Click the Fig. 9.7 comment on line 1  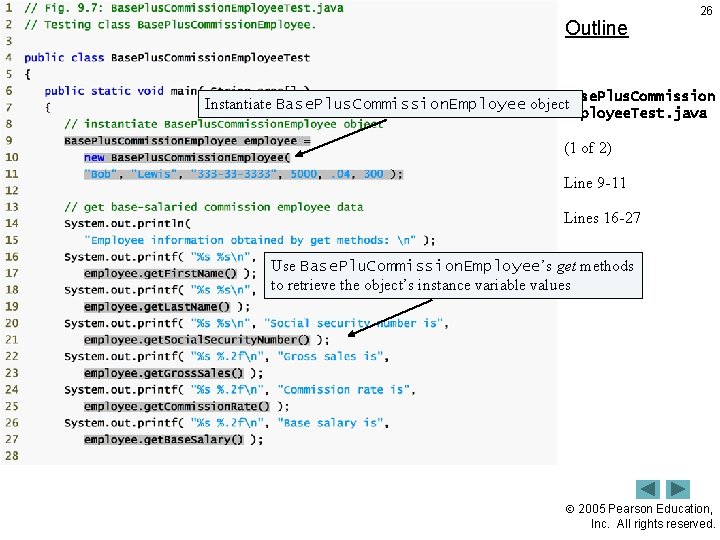(184, 8)
